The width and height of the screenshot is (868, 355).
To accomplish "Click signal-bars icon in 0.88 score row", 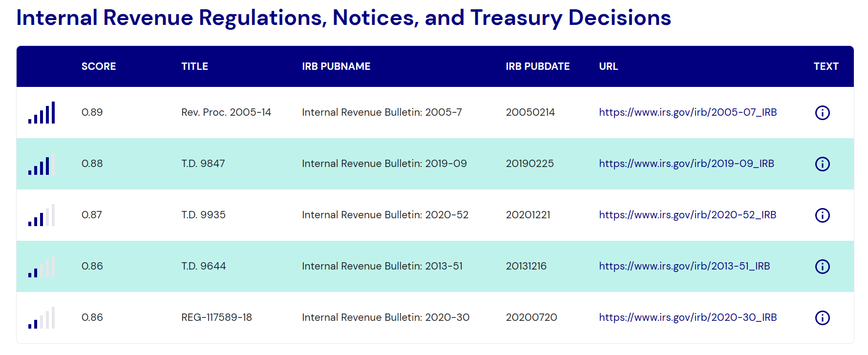I will tap(42, 164).
